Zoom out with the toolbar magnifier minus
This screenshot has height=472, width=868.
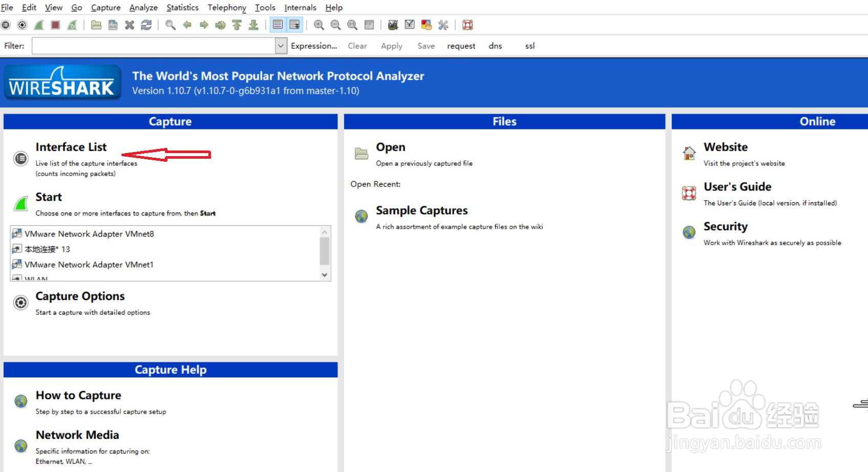335,25
